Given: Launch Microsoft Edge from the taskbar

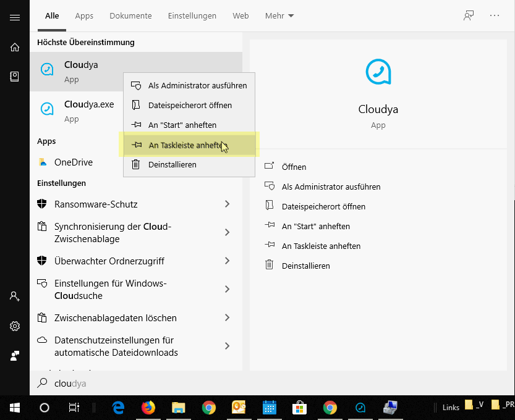Looking at the screenshot, I should point(118,408).
